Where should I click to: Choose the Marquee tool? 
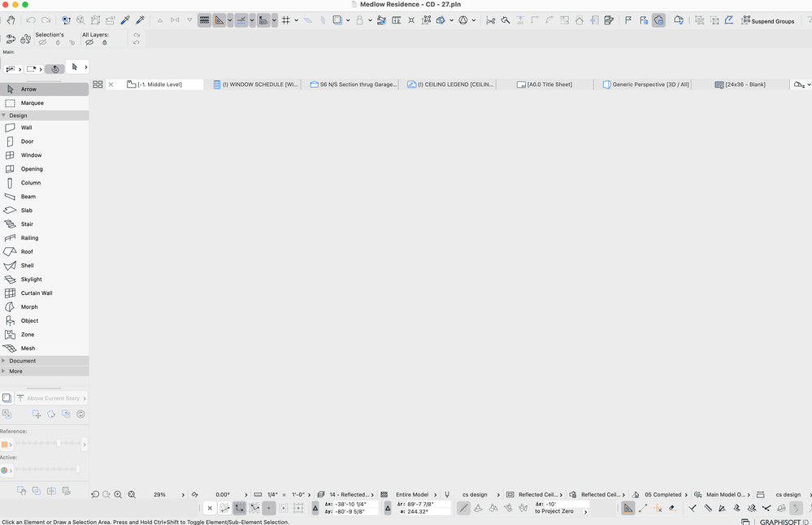click(x=33, y=102)
